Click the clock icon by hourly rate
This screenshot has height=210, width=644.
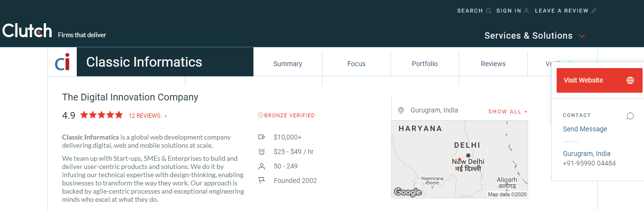coord(262,152)
